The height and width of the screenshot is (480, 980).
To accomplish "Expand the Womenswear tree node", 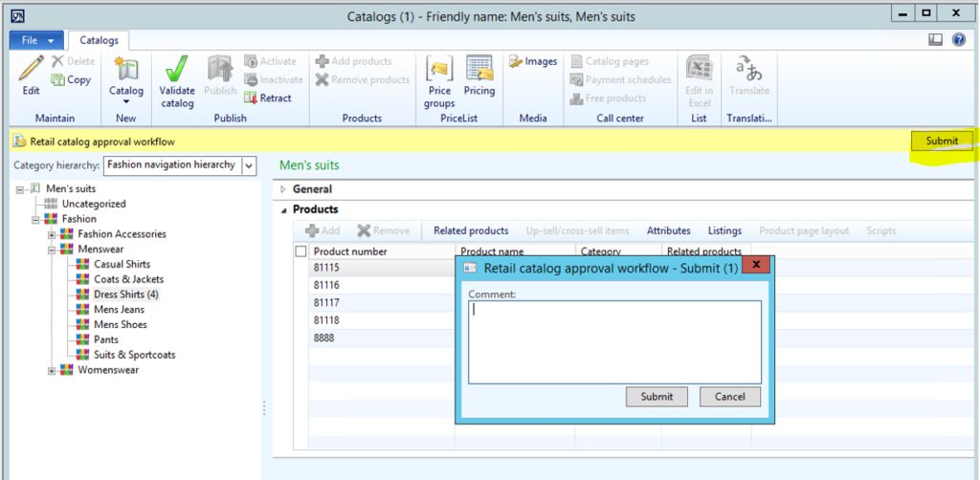I will tap(53, 370).
